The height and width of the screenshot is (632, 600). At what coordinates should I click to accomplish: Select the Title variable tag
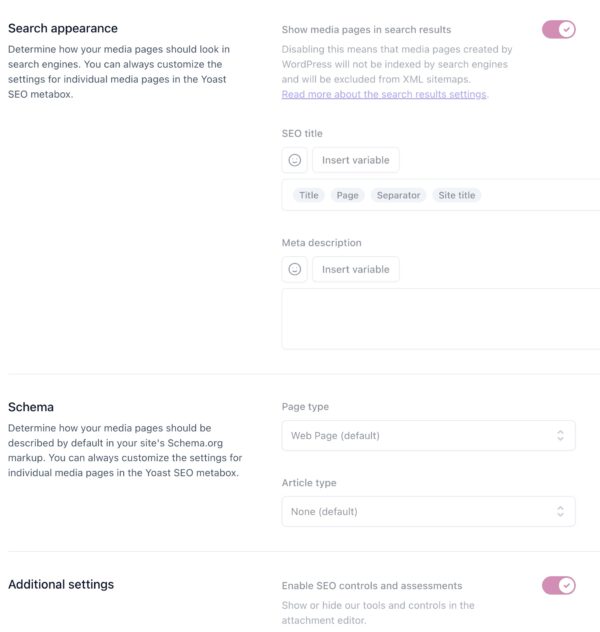click(309, 195)
